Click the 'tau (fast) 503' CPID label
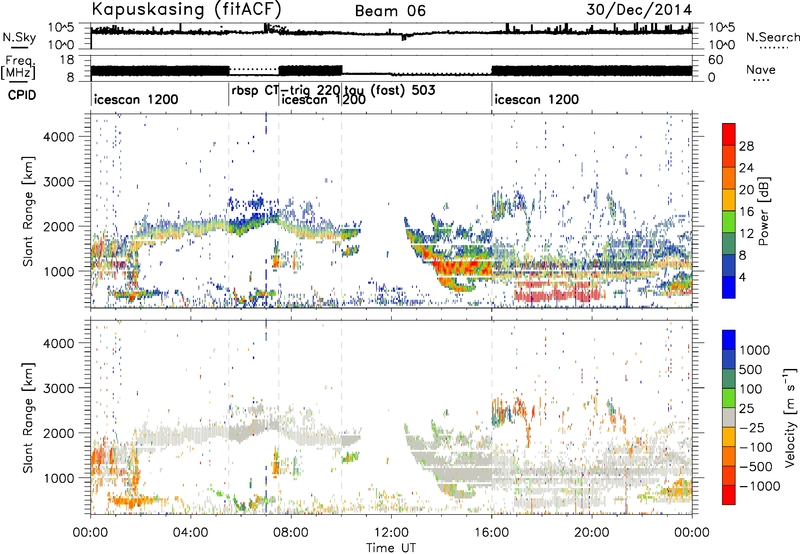800x554 pixels. [x=390, y=90]
